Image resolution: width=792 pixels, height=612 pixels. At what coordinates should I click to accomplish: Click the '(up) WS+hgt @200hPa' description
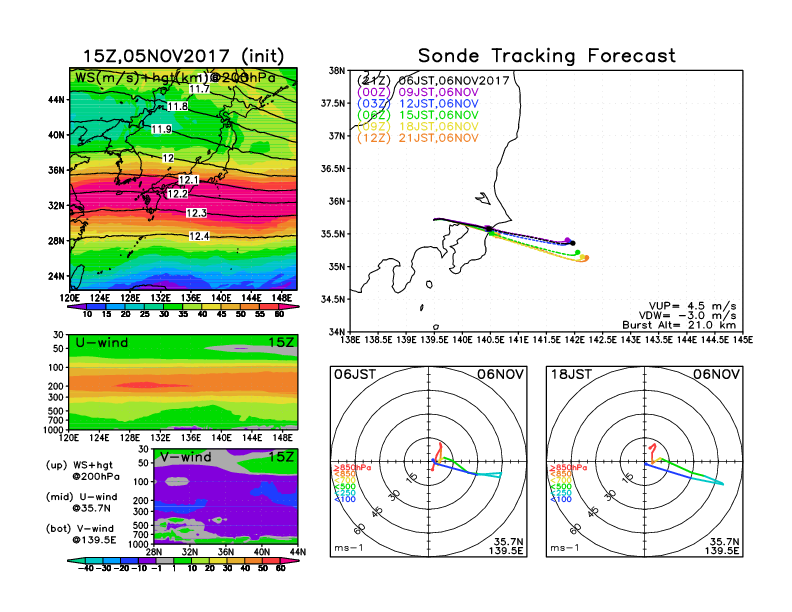pyautogui.click(x=83, y=471)
